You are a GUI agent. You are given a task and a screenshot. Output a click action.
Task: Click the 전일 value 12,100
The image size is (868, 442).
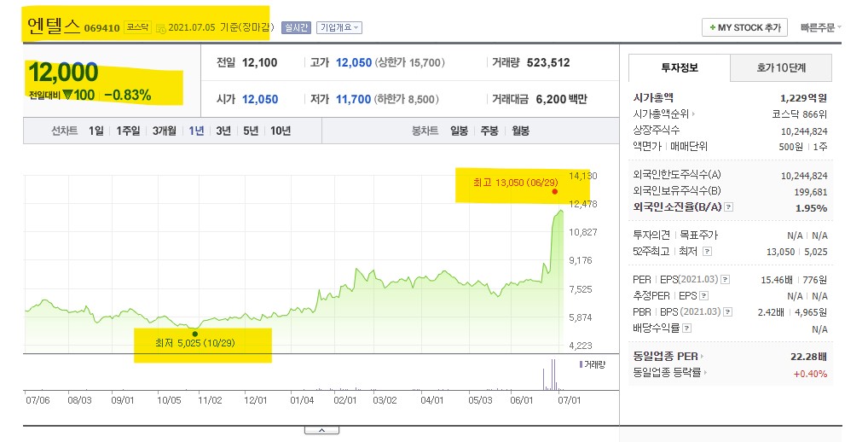(259, 63)
